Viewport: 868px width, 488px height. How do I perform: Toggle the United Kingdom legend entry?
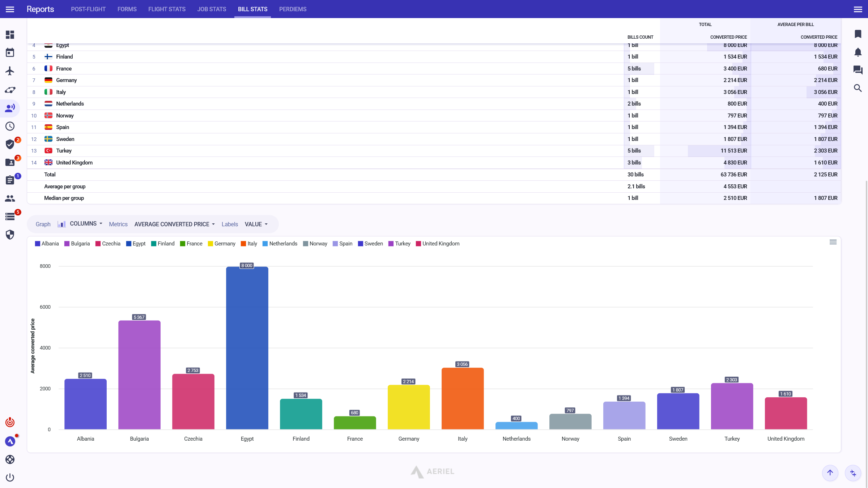click(x=438, y=244)
